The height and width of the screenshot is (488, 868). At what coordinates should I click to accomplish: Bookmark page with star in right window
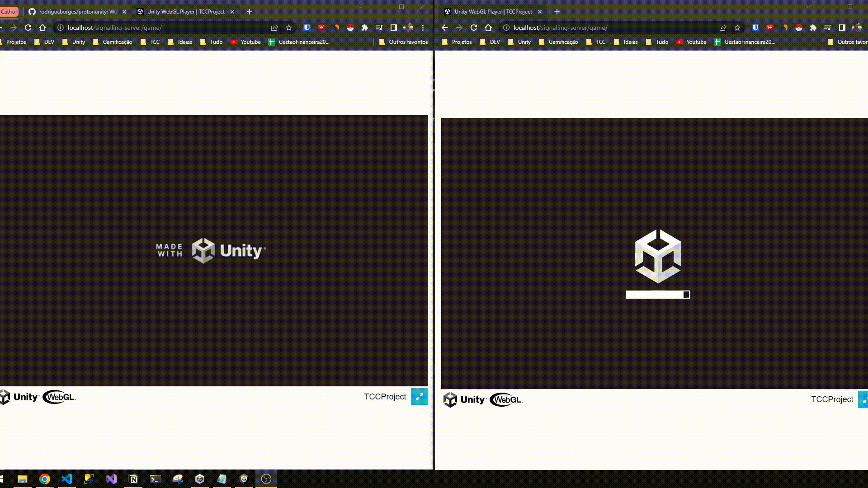click(737, 28)
